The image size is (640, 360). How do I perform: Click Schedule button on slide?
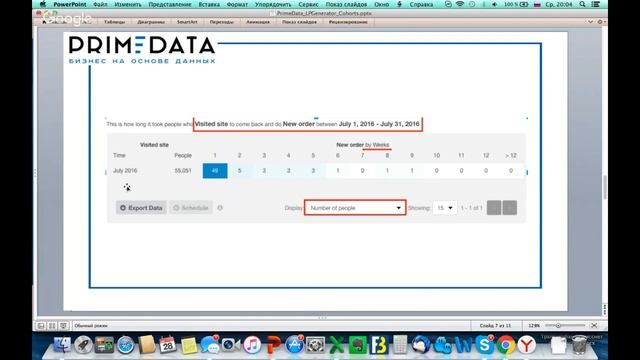point(191,208)
